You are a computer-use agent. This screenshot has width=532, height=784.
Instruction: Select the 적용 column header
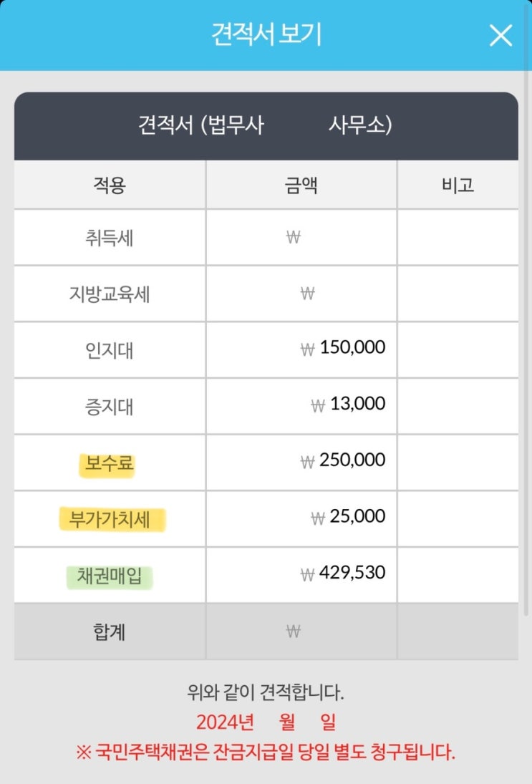tap(109, 185)
